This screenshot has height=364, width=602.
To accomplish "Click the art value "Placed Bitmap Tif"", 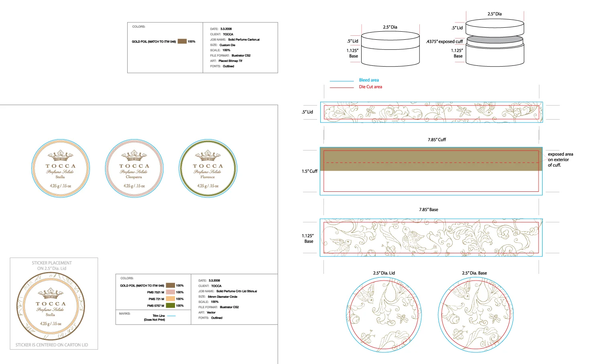I will click(x=230, y=61).
